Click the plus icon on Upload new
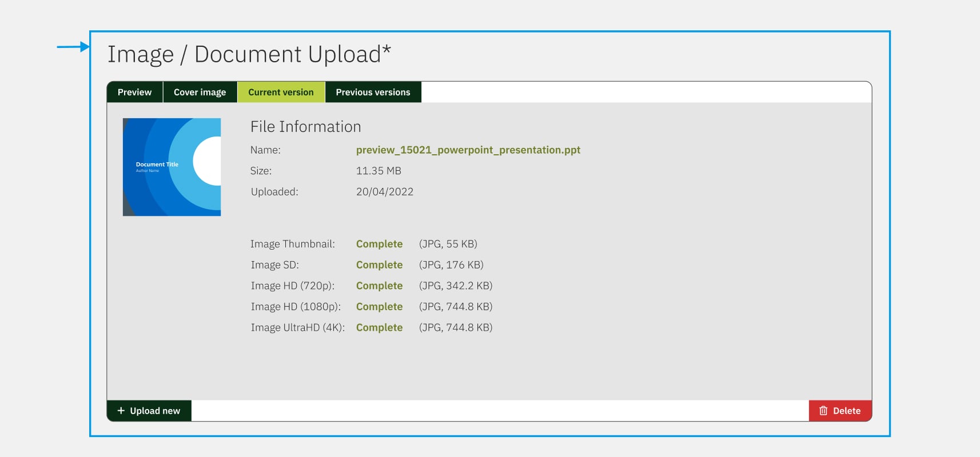The width and height of the screenshot is (980, 457). point(121,411)
